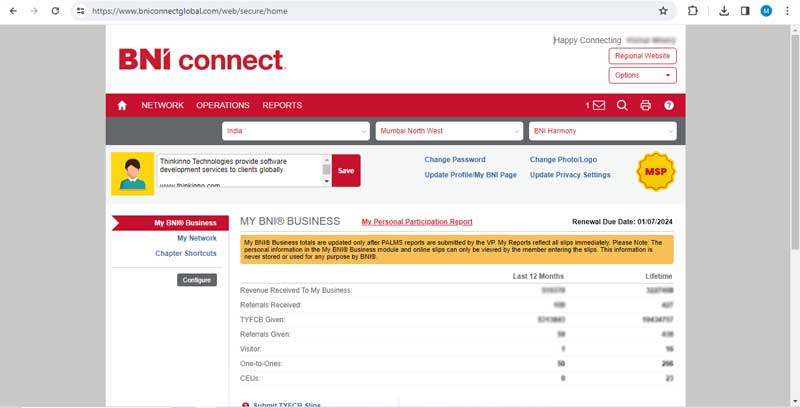The width and height of the screenshot is (800, 408).
Task: Open the REPORTS menu
Action: click(282, 105)
